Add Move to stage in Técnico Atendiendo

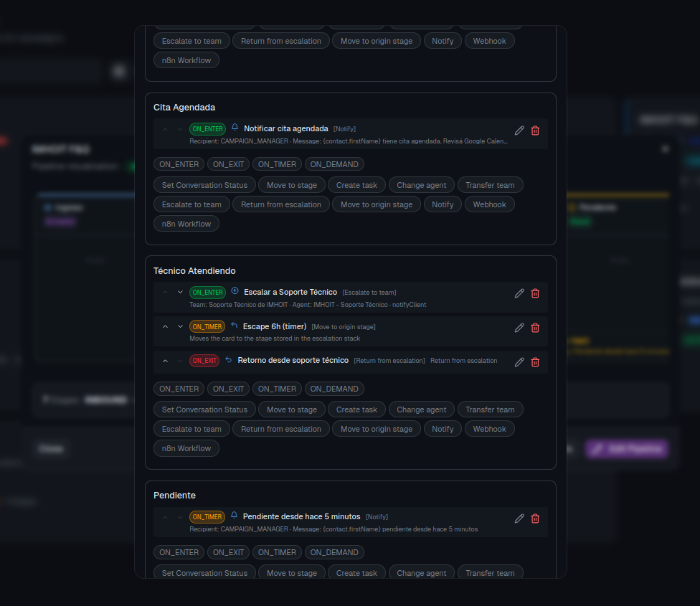[x=291, y=409]
